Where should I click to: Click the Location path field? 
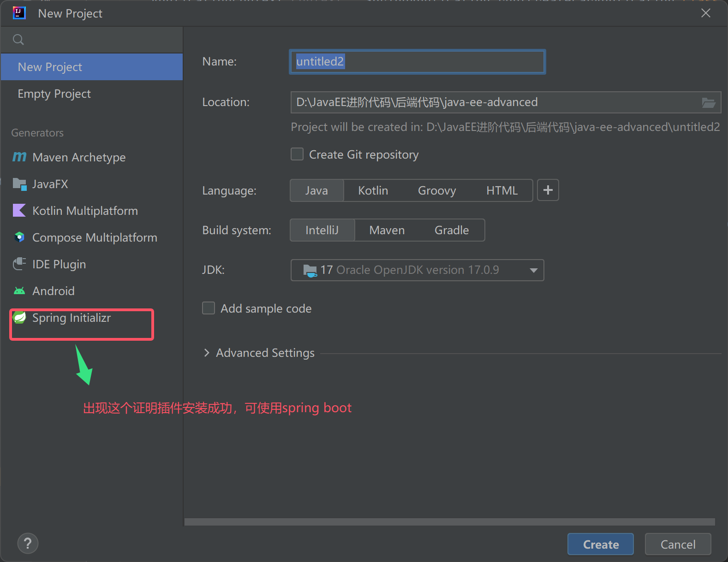pos(506,102)
